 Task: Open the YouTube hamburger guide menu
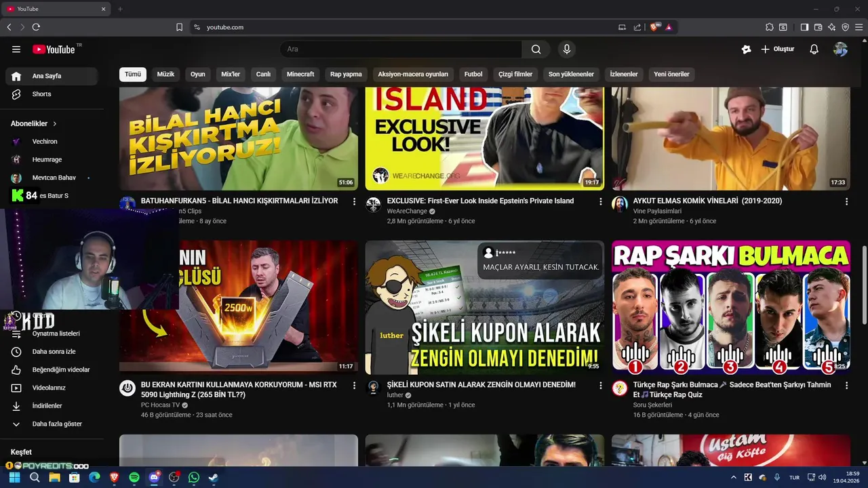[16, 49]
